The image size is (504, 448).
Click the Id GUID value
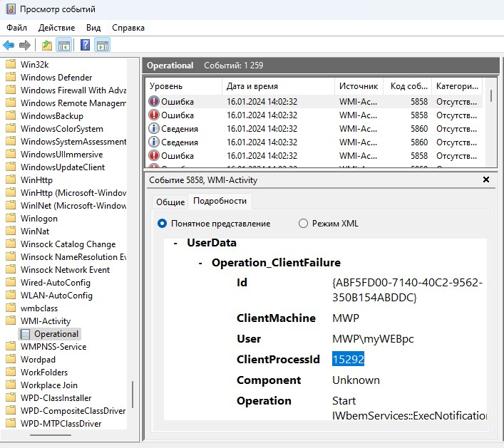407,290
